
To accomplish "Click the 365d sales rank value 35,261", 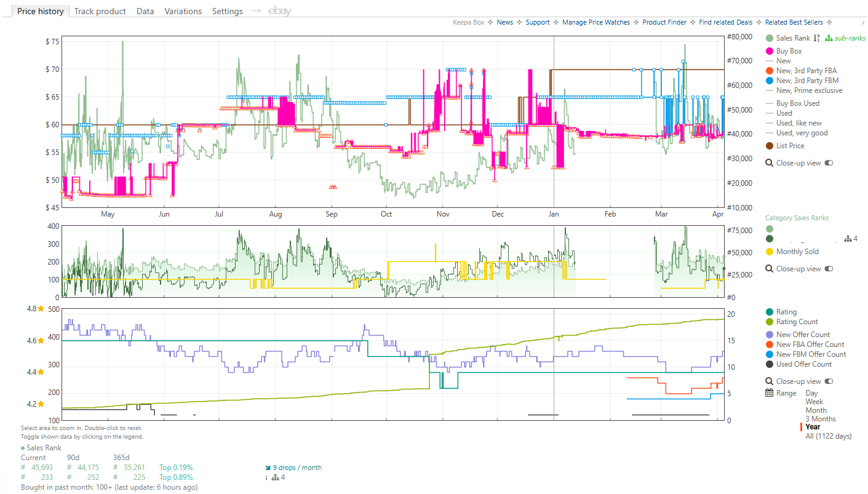I will point(133,468).
